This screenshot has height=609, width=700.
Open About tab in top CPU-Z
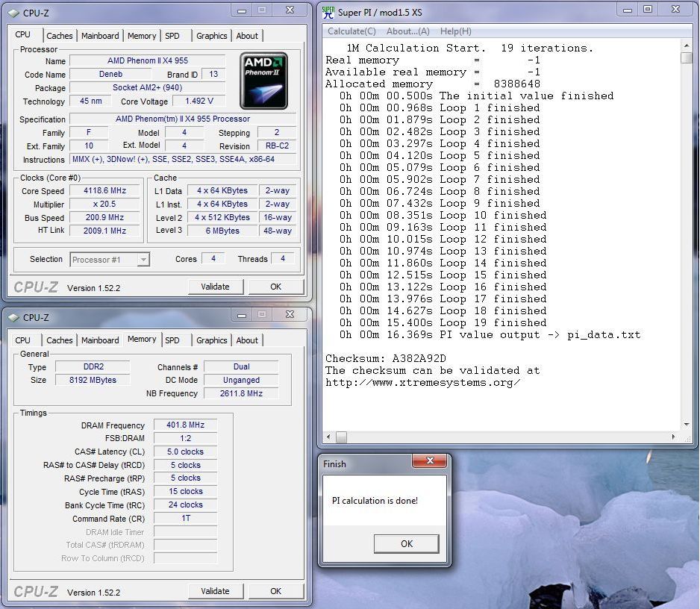coord(247,36)
